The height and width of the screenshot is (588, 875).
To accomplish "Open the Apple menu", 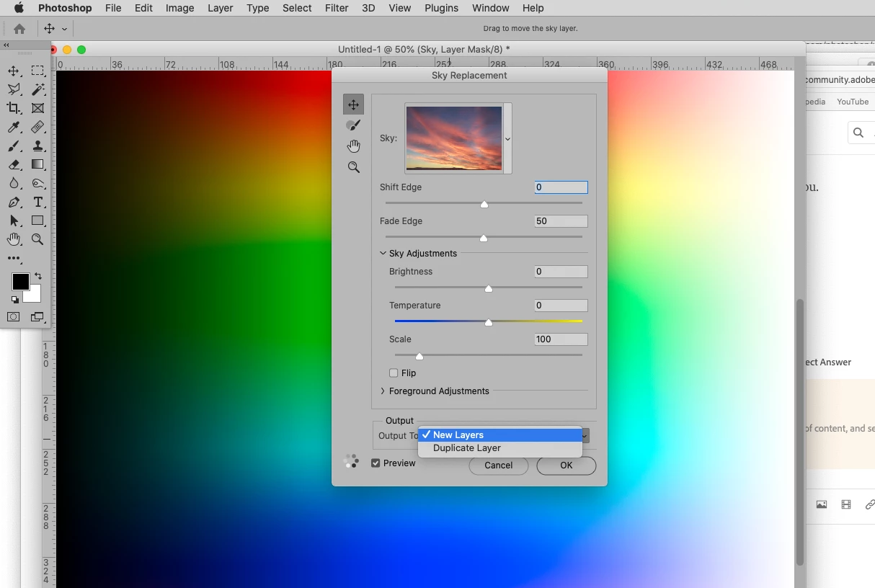I will click(x=19, y=8).
